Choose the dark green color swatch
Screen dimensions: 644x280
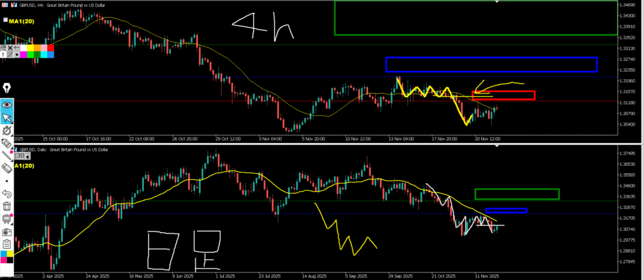point(37,55)
